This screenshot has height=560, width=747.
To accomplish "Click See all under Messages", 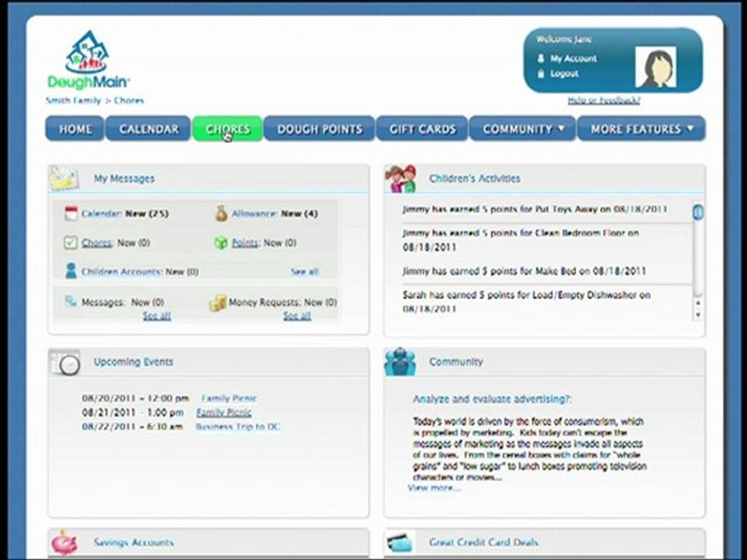I will pyautogui.click(x=156, y=316).
